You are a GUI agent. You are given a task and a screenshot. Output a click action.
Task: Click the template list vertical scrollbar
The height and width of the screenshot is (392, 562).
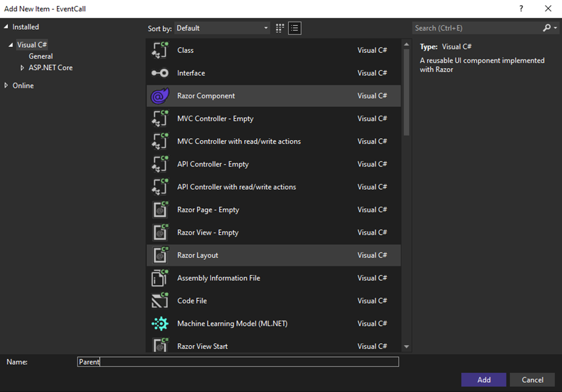point(406,93)
